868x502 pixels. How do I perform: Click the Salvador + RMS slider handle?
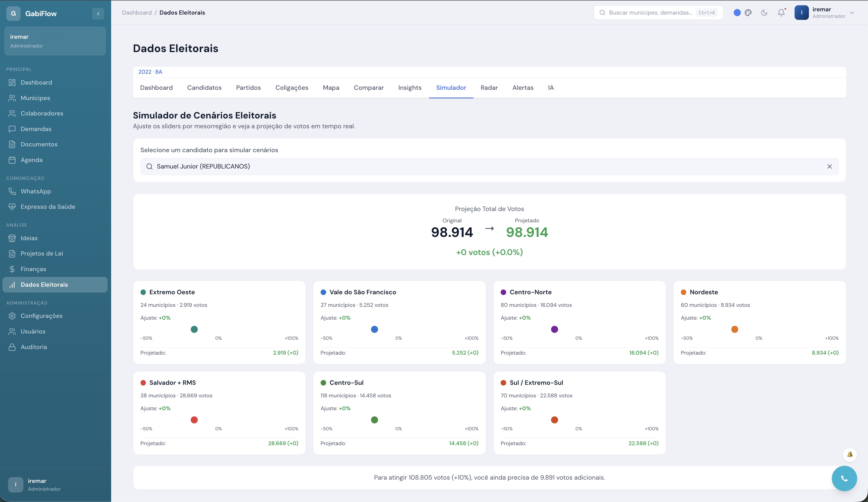pos(194,420)
